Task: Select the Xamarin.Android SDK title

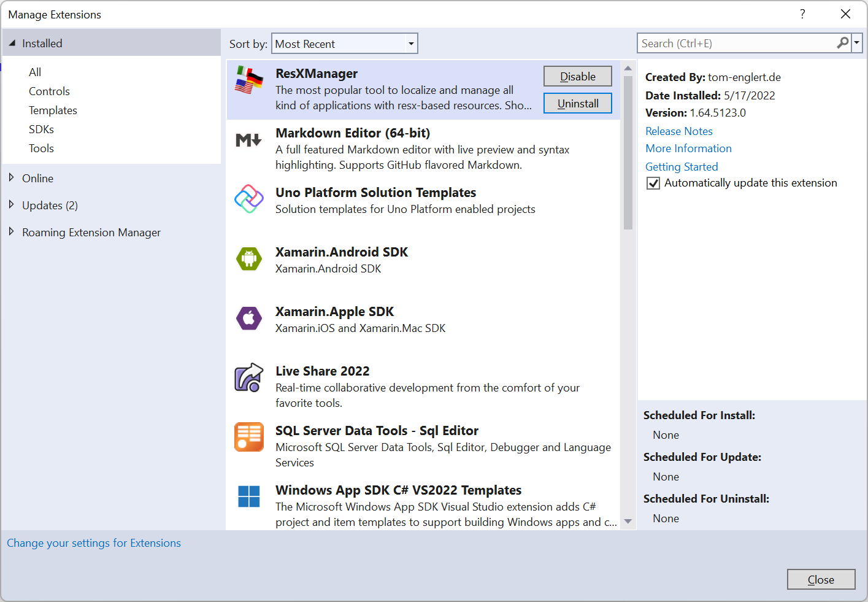Action: tap(342, 252)
